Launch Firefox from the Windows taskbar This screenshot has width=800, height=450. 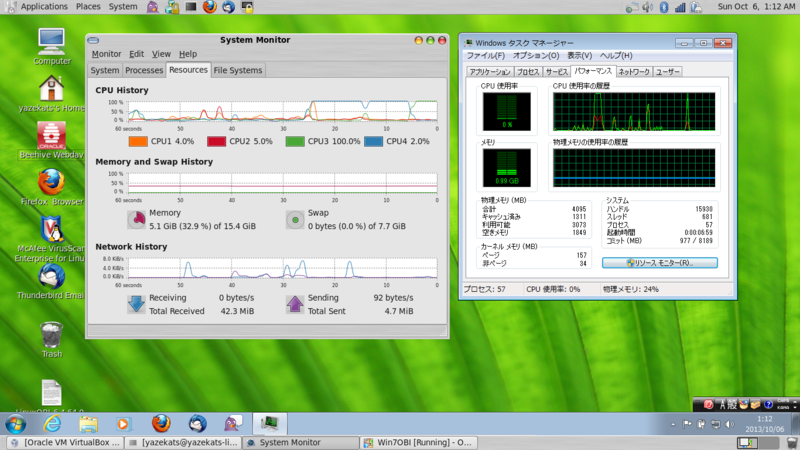[x=161, y=423]
